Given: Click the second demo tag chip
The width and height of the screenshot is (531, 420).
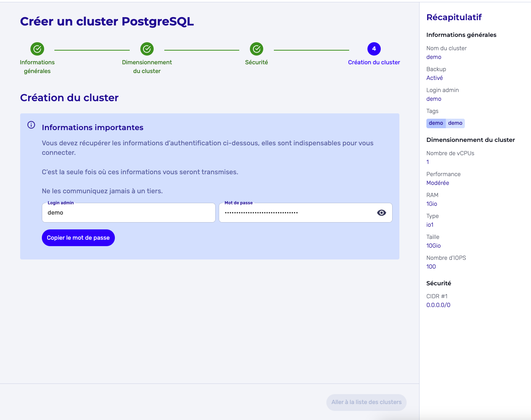Looking at the screenshot, I should tap(455, 123).
